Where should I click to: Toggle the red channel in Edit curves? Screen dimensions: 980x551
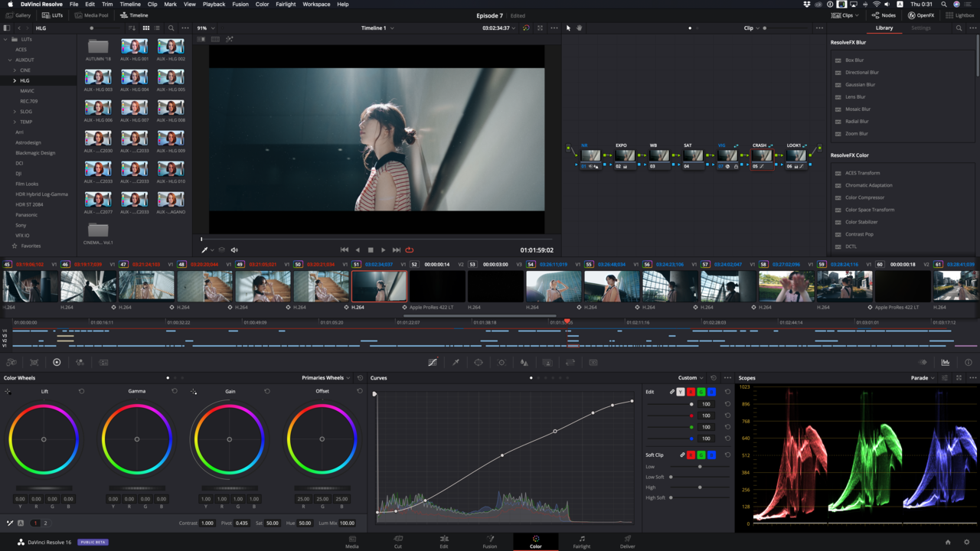tap(691, 392)
